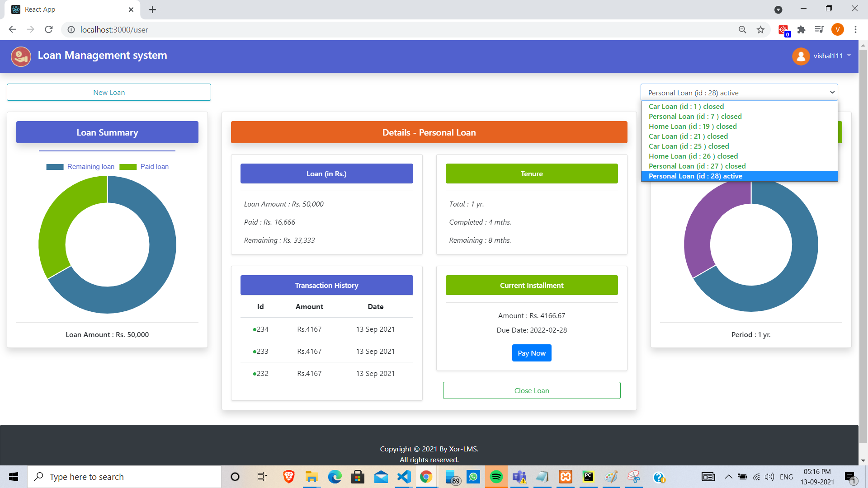
Task: Toggle Paid loan legend in chart
Action: point(144,167)
